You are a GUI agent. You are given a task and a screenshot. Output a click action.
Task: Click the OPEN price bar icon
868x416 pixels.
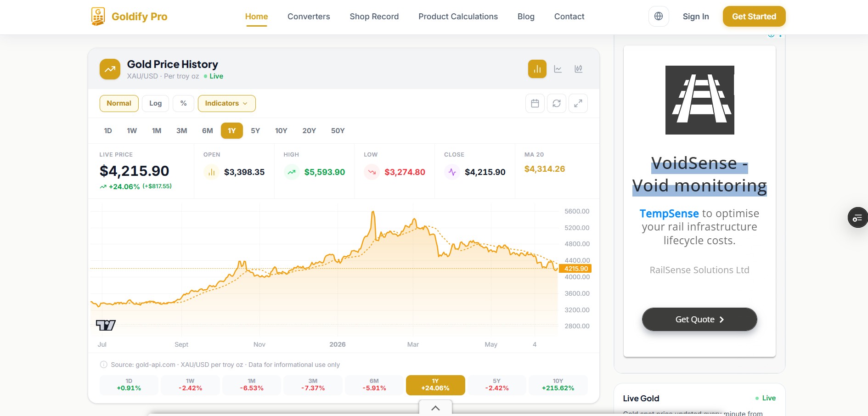pyautogui.click(x=212, y=172)
